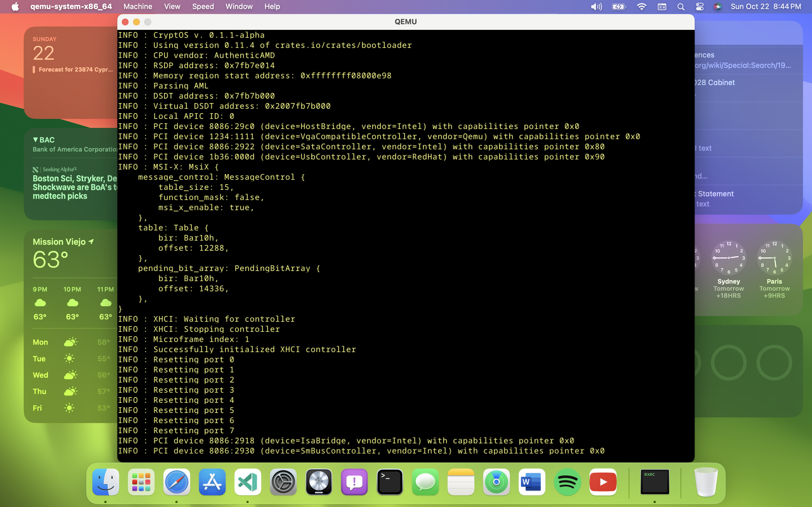Viewport: 812px width, 507px height.
Task: Open the Boston Sci Seeking Alpha headline
Action: (x=74, y=187)
